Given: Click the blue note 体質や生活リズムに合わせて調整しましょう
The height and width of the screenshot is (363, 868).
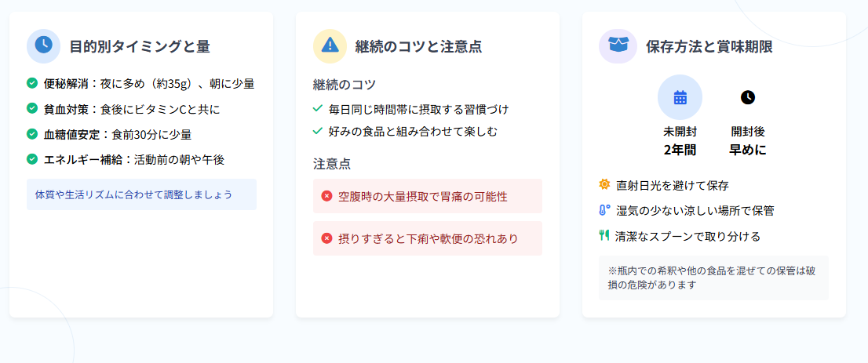Looking at the screenshot, I should click(x=142, y=194).
